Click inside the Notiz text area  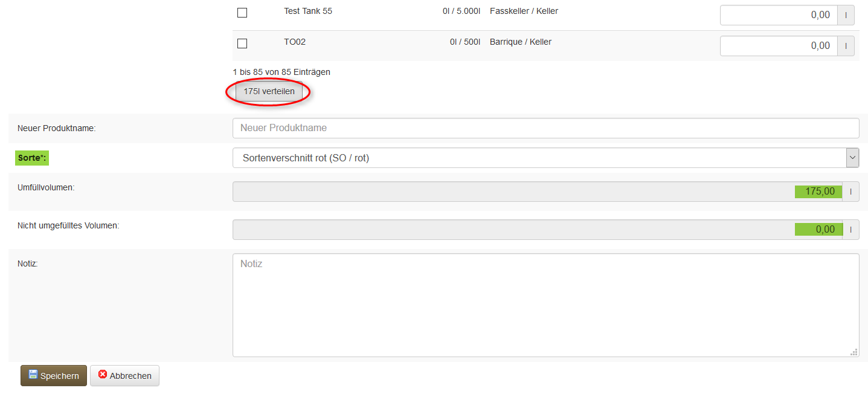coord(545,305)
